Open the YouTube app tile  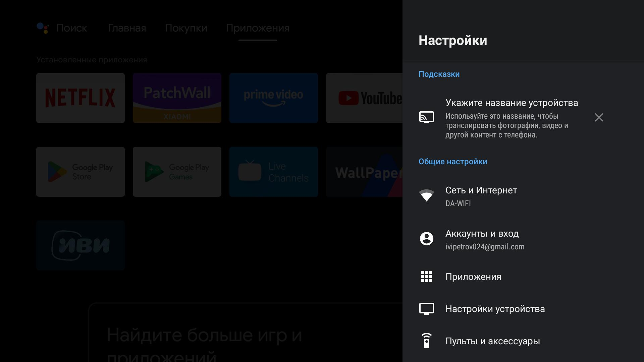coord(364,98)
